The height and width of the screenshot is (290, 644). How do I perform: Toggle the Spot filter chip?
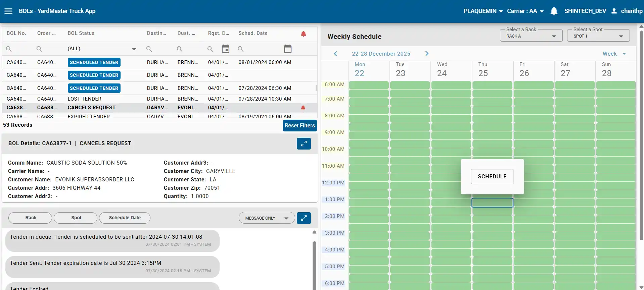click(76, 218)
